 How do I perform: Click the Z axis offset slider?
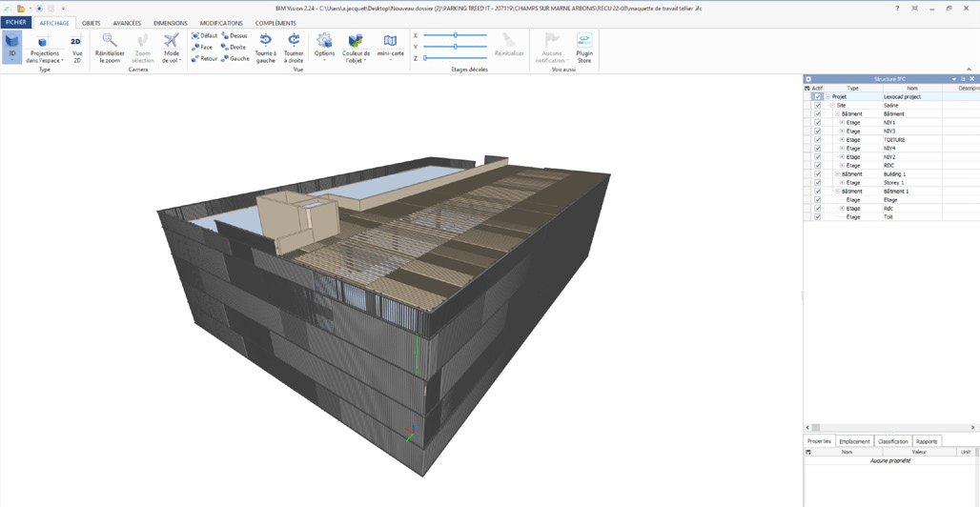456,57
